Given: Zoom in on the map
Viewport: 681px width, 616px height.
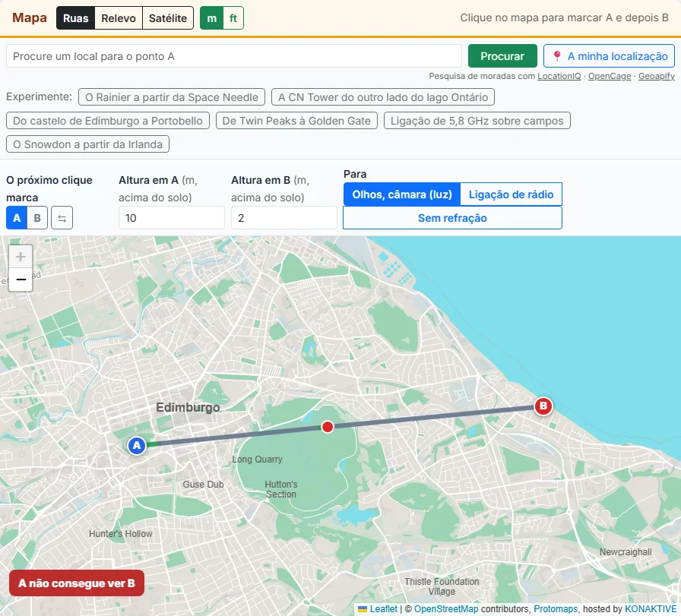Looking at the screenshot, I should click(21, 257).
